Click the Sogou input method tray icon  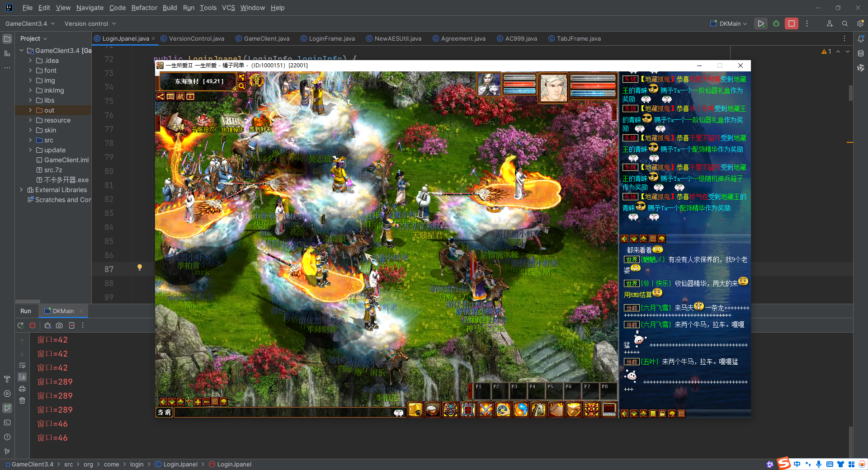784,464
